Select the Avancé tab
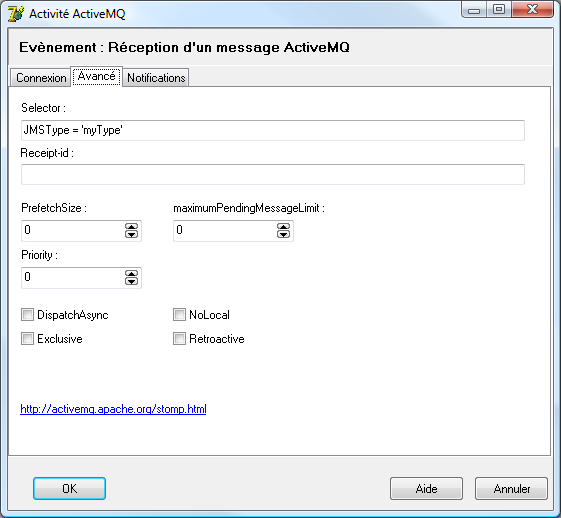 (x=97, y=76)
